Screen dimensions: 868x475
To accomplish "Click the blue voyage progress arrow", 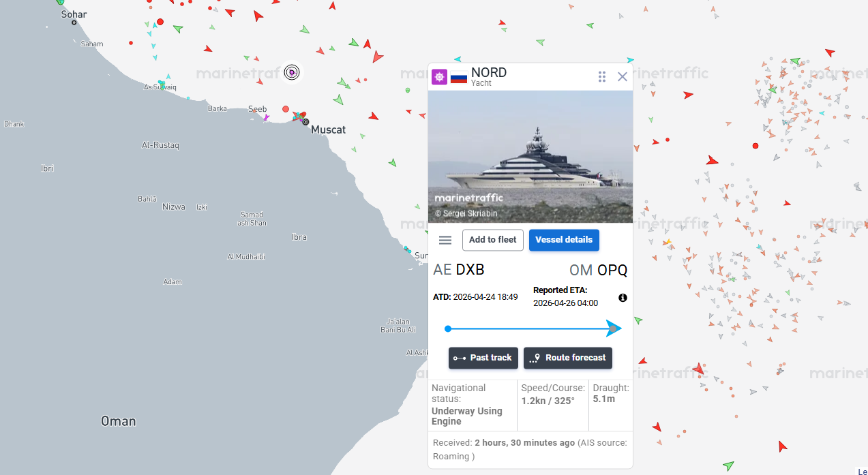I will click(613, 328).
